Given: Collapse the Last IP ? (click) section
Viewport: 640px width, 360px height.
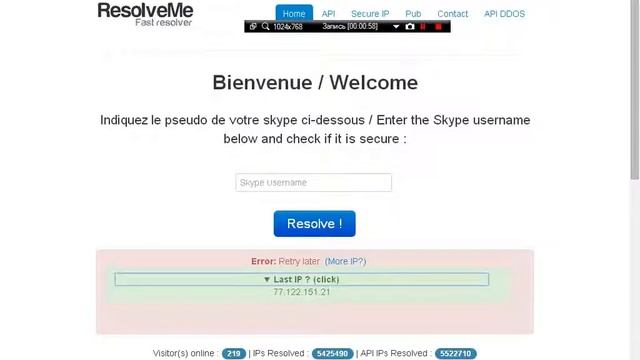Looking at the screenshot, I should [x=302, y=279].
